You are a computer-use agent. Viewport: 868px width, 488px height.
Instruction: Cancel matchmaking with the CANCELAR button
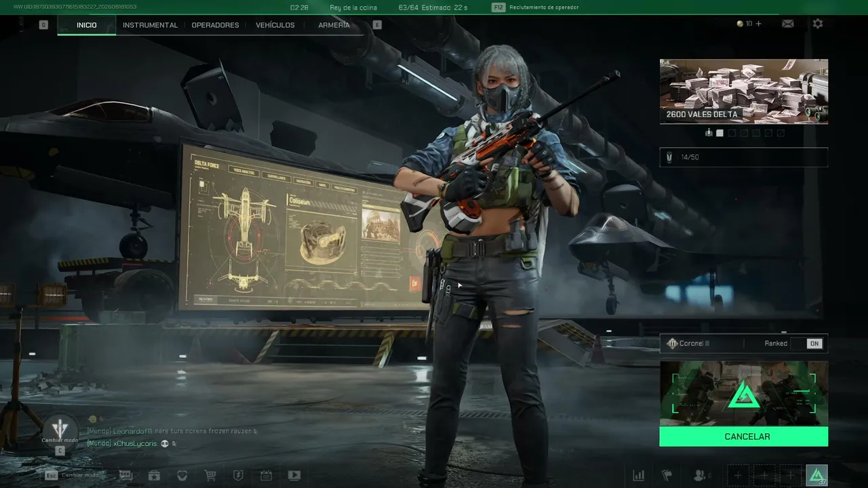click(x=744, y=436)
